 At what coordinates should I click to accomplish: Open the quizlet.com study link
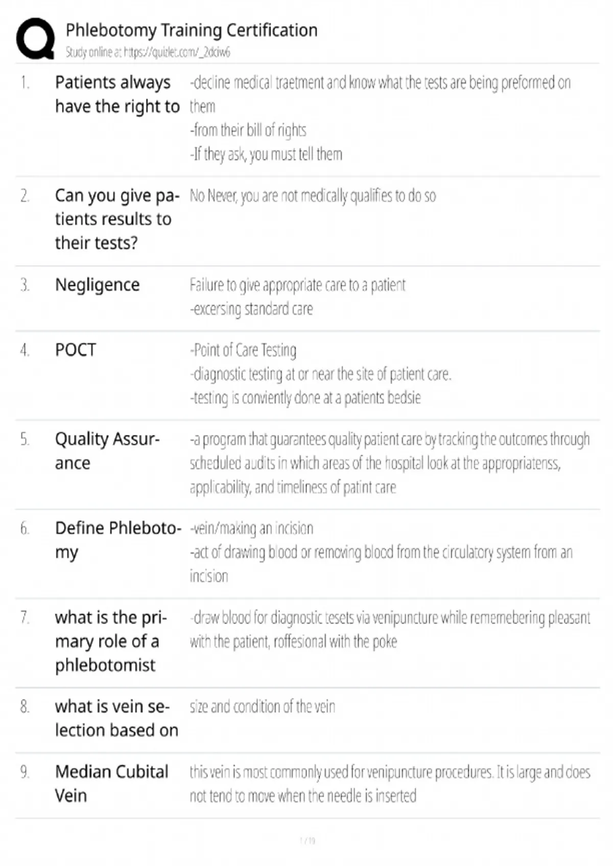pos(177,52)
